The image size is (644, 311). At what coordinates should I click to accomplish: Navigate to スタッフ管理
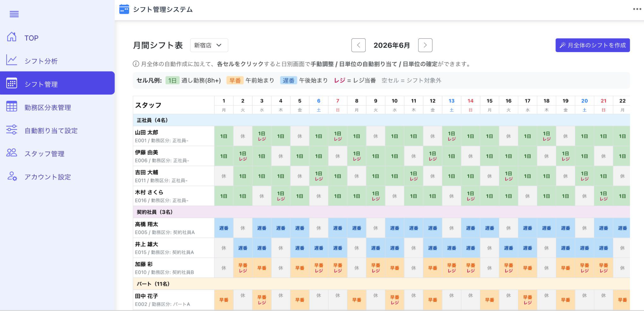57,153
